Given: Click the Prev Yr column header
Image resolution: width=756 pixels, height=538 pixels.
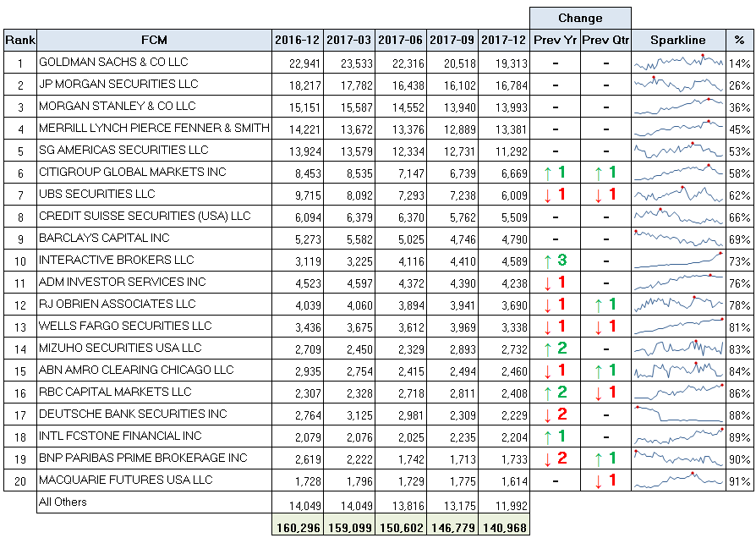Looking at the screenshot, I should 556,40.
